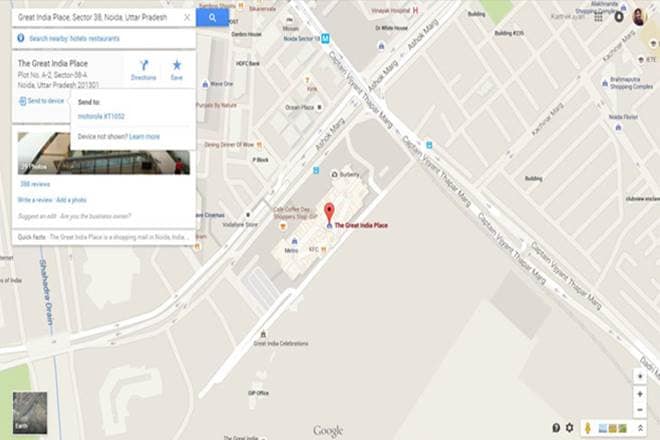Select Motorola XT1052 device
660x440 pixels.
pyautogui.click(x=101, y=116)
